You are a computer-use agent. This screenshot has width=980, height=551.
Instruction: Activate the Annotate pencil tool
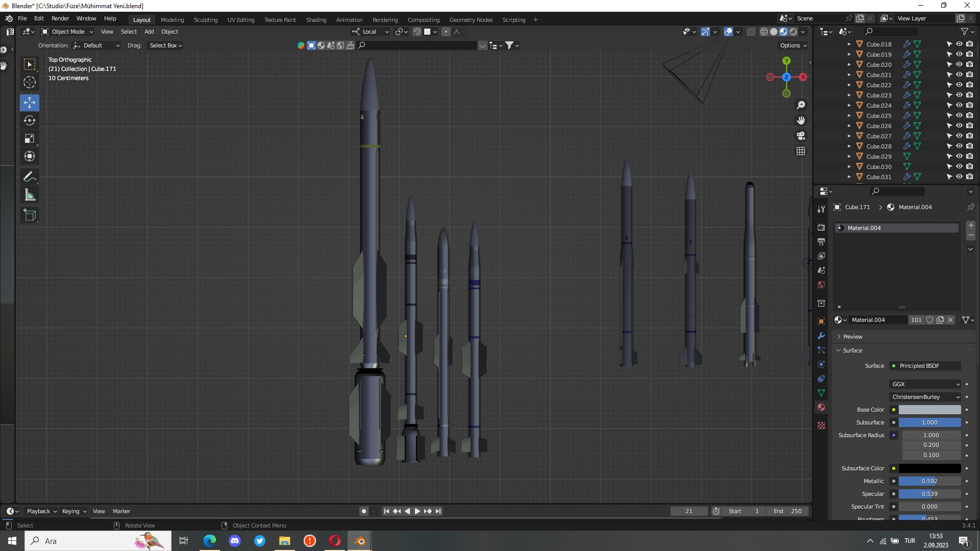30,177
